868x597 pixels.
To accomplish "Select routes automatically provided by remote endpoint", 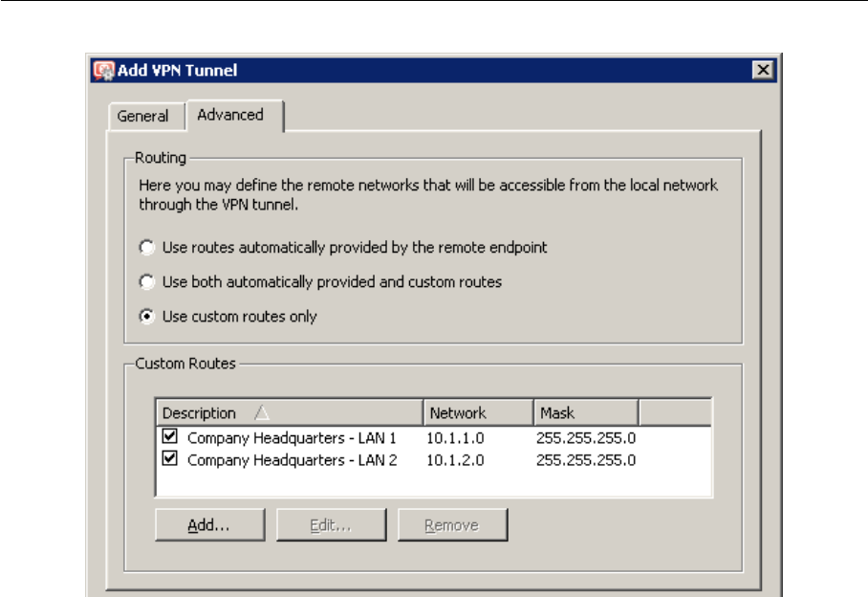I will click(x=146, y=248).
